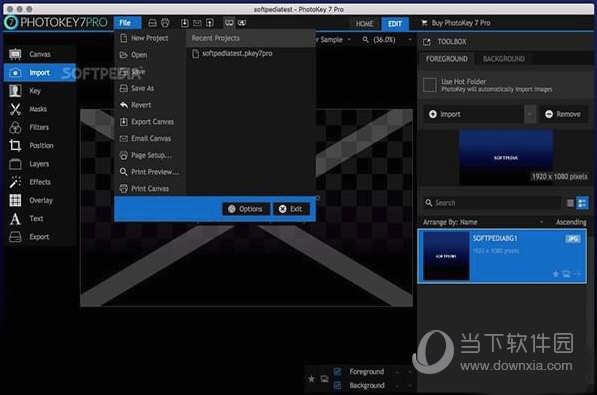Switch to the BACKGROUND toolbox tab
Viewport: 597px width, 395px height.
pyautogui.click(x=504, y=59)
